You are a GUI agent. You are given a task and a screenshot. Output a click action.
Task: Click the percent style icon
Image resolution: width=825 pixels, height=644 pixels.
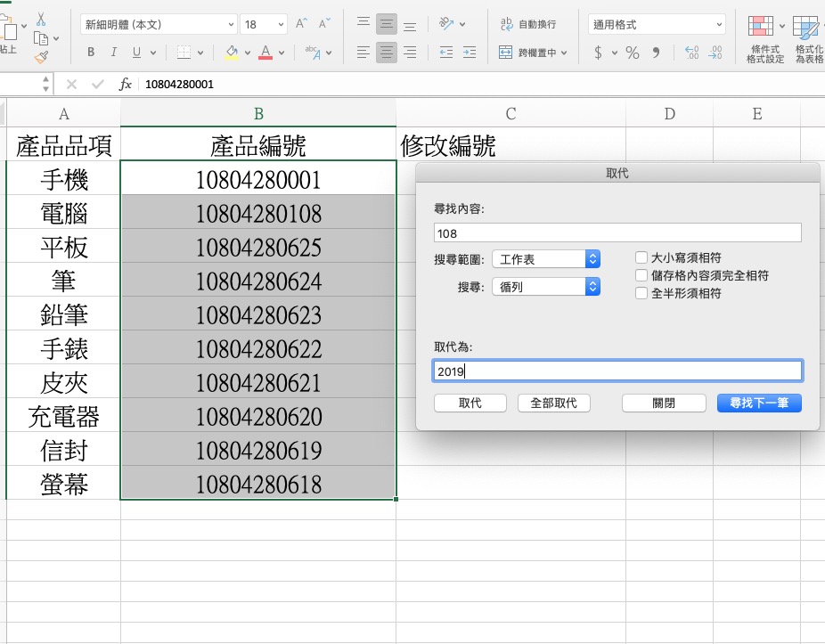pos(633,53)
